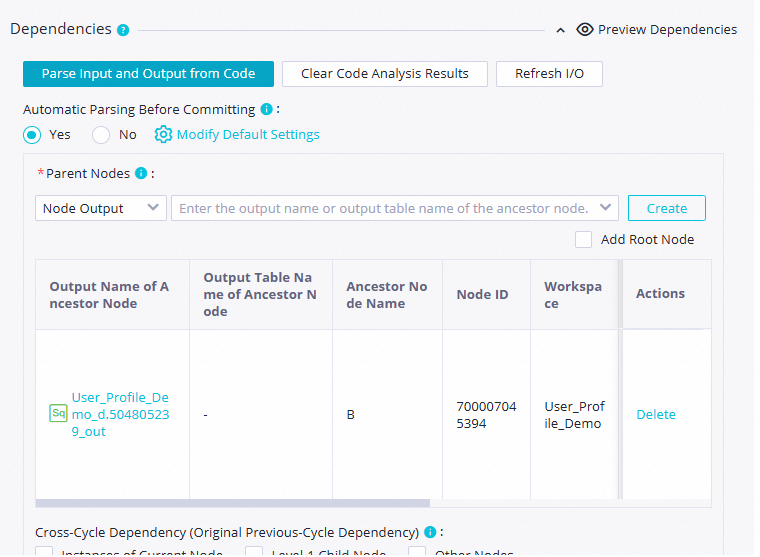Delete the parent node B row

pyautogui.click(x=656, y=414)
